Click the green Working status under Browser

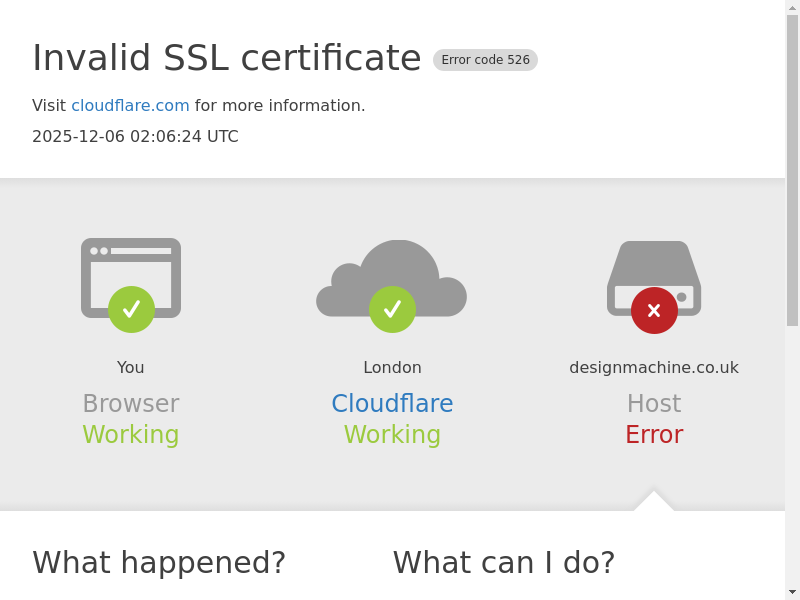point(131,435)
